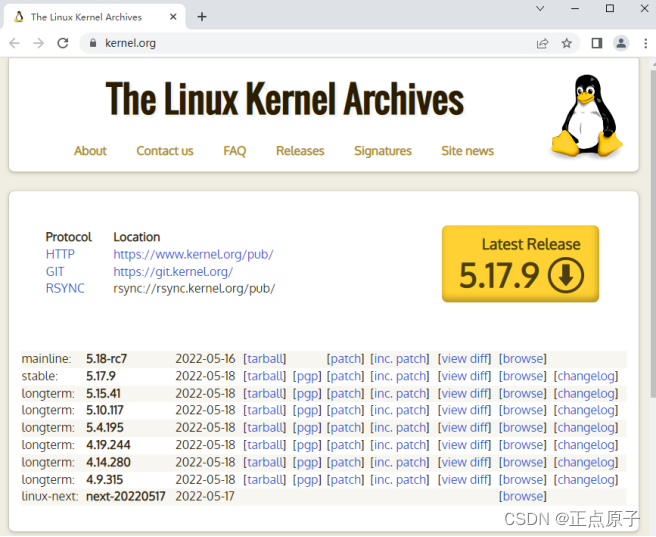Open the patch link for mainline 5.18-rc7
The width and height of the screenshot is (656, 537).
point(345,359)
